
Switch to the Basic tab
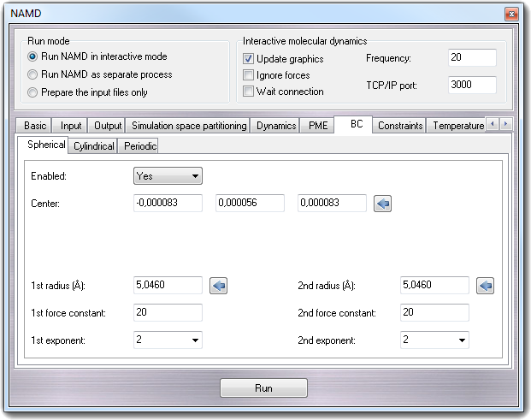[x=35, y=126]
